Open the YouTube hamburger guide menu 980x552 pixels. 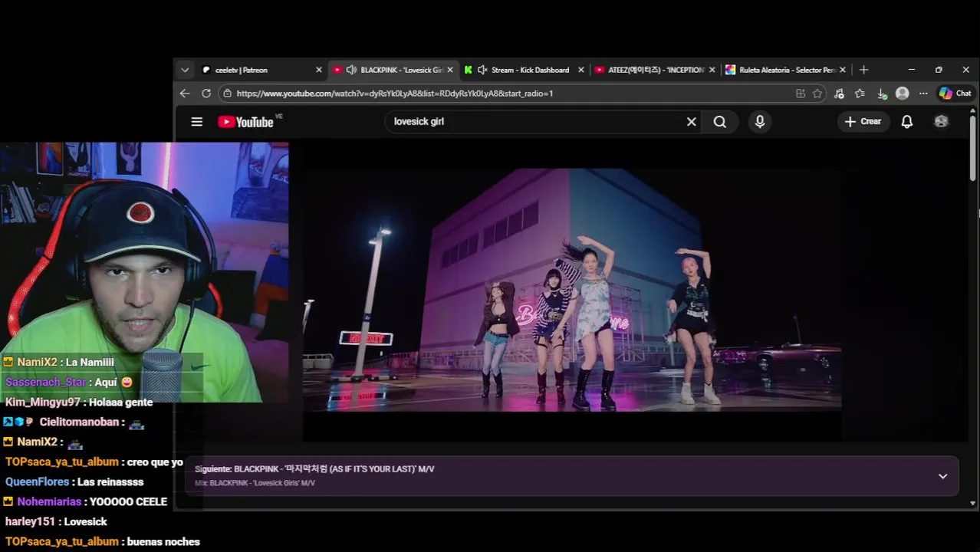197,122
